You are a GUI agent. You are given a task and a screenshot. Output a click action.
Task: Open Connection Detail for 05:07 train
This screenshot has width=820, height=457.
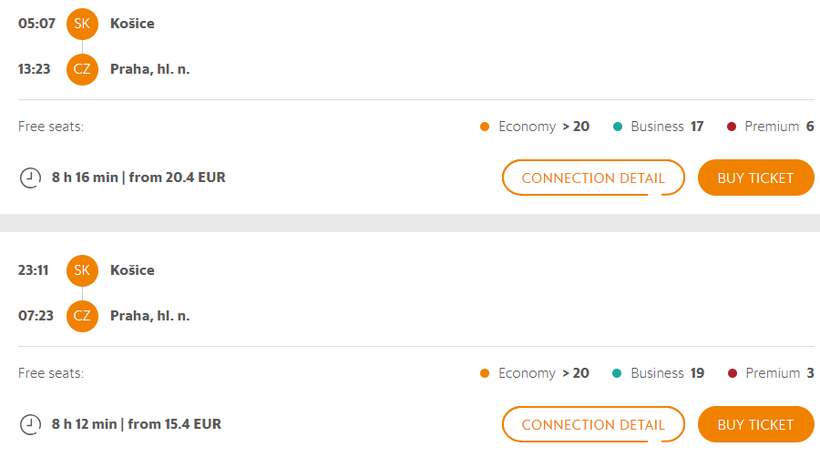point(593,178)
